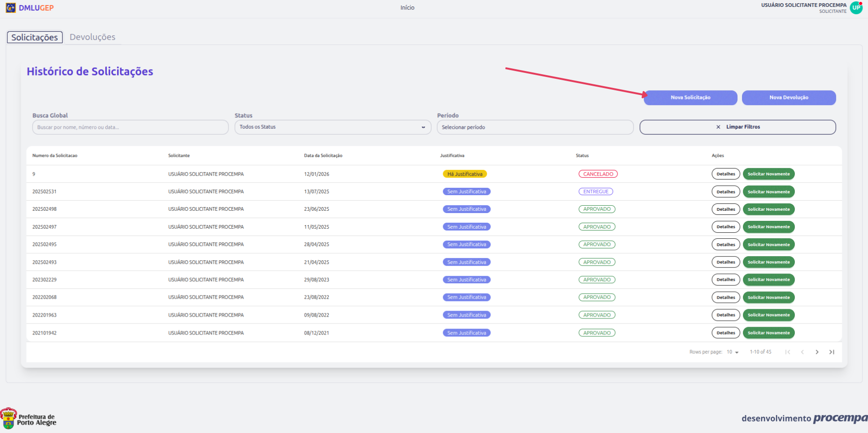Screen dimensions: 868x433
Task: Click the Prefeitura de Porto Alegre crest
Action: 9,419
